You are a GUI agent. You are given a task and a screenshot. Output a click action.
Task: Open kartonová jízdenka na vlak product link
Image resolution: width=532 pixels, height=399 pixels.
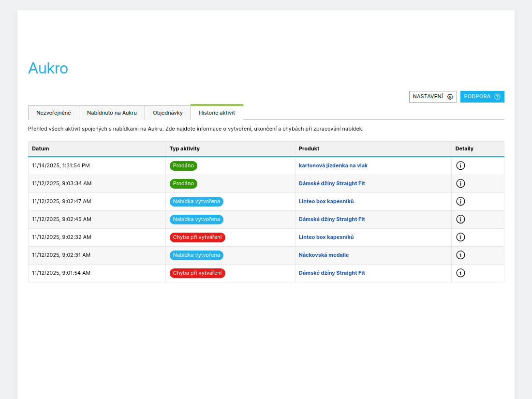tap(333, 165)
